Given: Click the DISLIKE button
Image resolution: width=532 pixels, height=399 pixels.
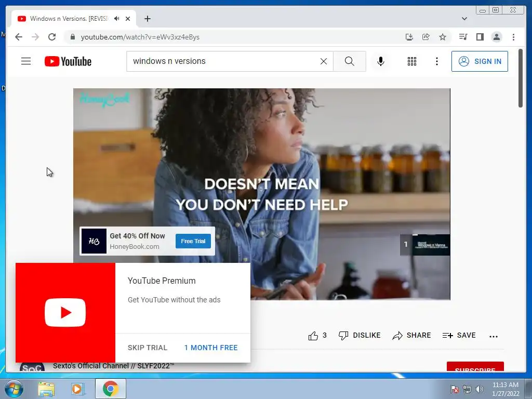Looking at the screenshot, I should (x=360, y=336).
